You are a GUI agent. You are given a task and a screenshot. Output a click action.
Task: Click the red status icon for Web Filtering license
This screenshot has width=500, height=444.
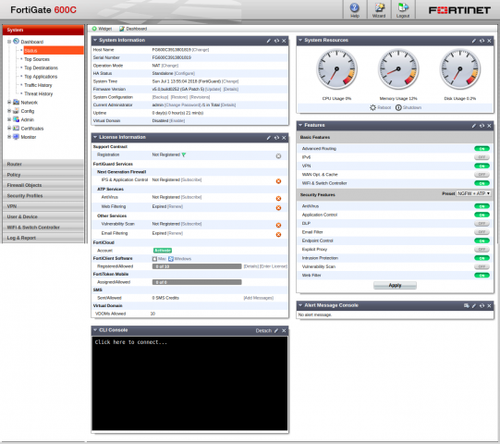pos(278,208)
